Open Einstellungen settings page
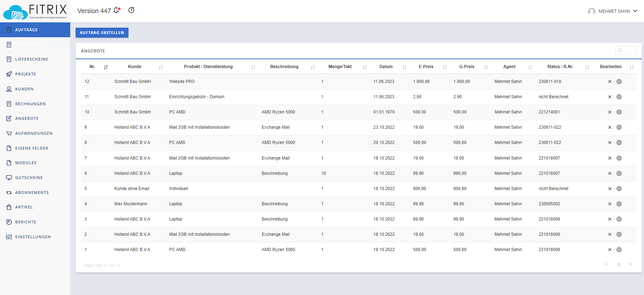 (35, 237)
